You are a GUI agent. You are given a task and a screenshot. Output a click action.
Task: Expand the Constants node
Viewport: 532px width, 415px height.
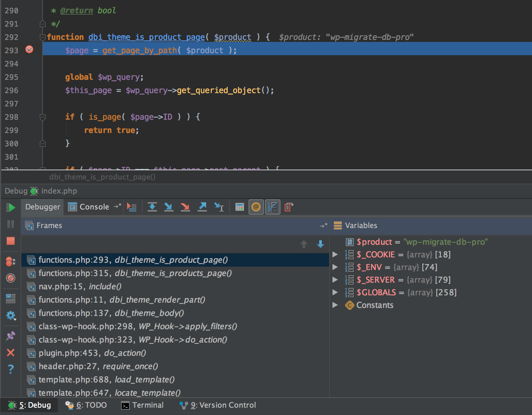click(x=335, y=305)
